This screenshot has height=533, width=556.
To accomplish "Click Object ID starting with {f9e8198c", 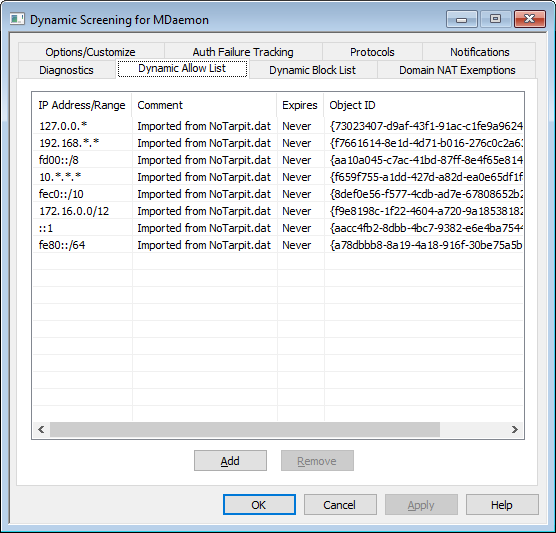I will [x=426, y=211].
